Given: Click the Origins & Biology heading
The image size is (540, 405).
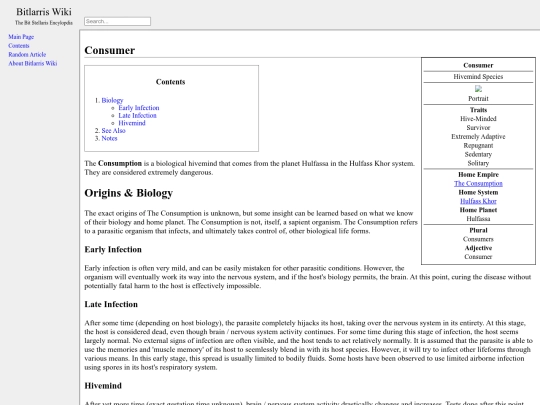Looking at the screenshot, I should (128, 193).
